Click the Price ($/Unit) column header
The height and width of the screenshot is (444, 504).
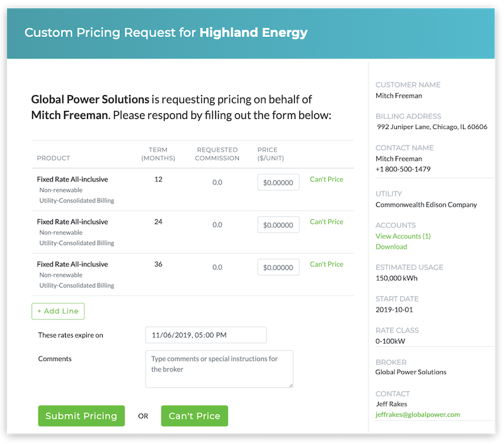click(267, 154)
